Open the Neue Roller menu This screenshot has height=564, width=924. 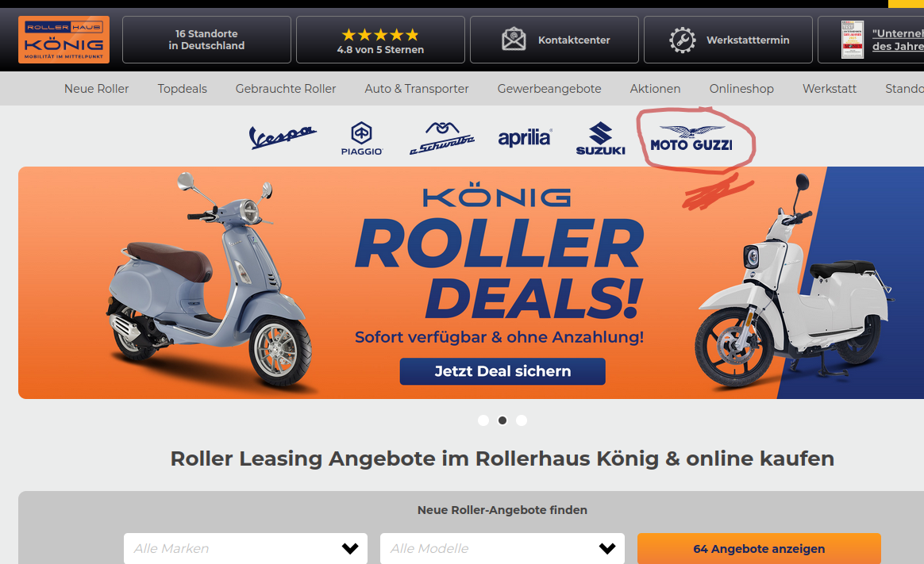(x=97, y=89)
